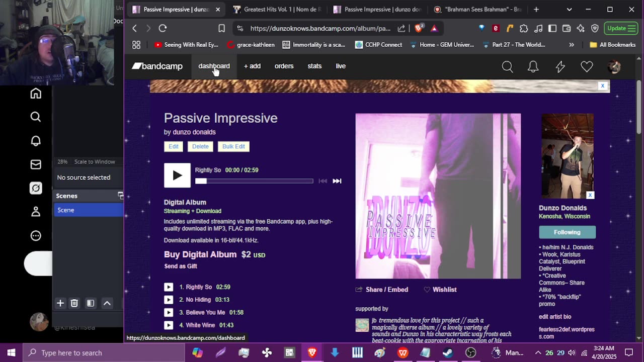
Task: Play track 4 White Wine
Action: pyautogui.click(x=169, y=325)
